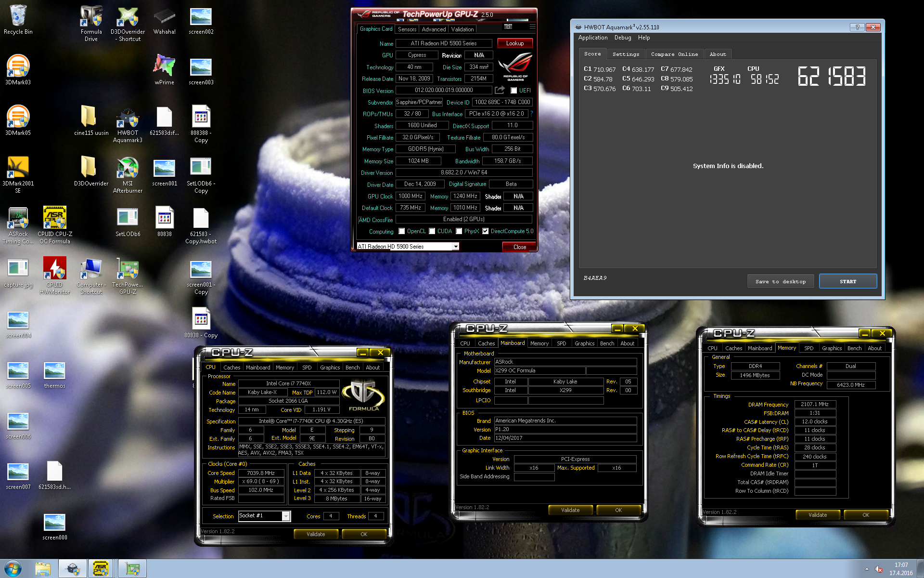Select the 3DMark05 desktop icon
This screenshot has width=924, height=578.
[18, 121]
